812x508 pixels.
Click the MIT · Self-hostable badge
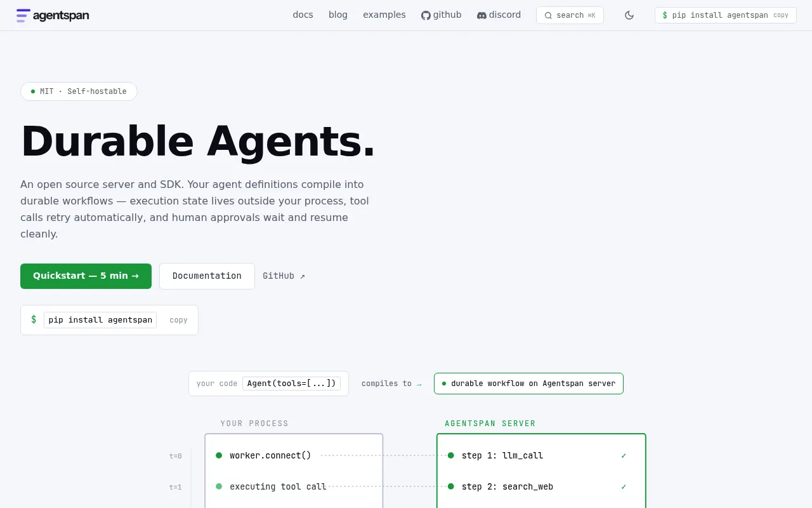(79, 91)
